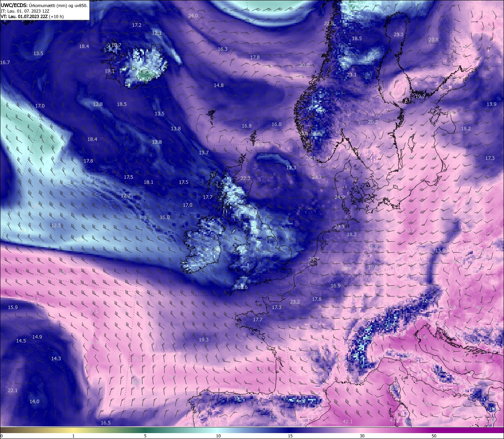Click the map value '17.2' north of Iceland
The height and width of the screenshot is (439, 504).
[x=137, y=25]
